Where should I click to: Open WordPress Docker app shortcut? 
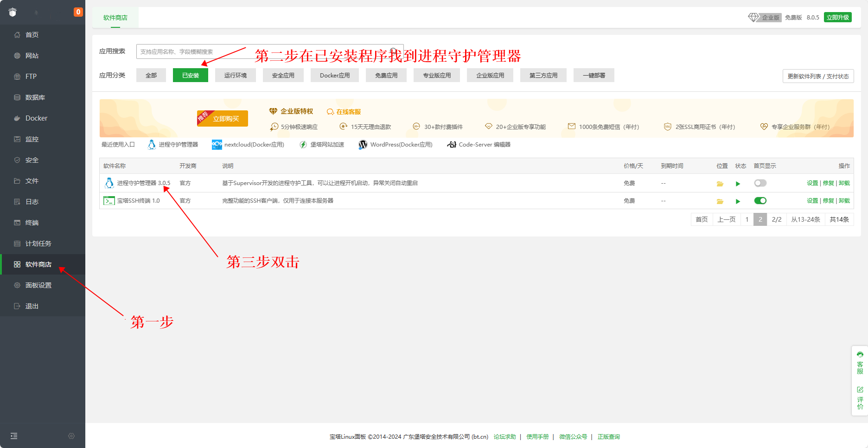coord(396,145)
